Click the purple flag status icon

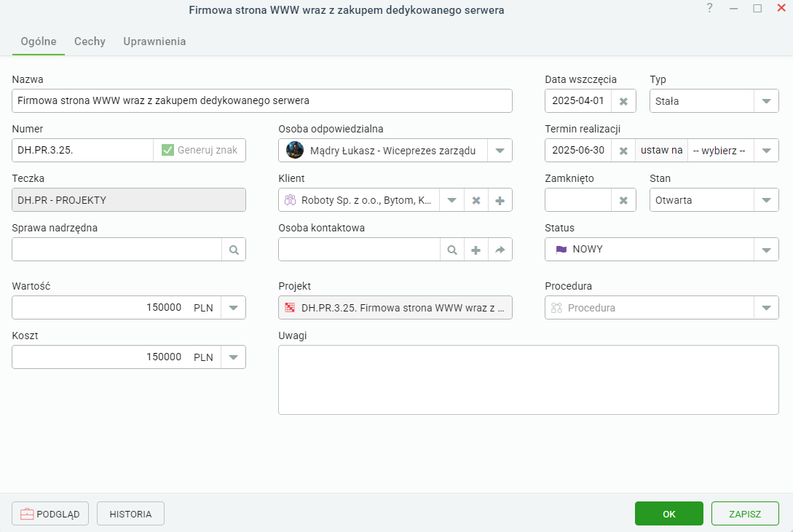[561, 249]
